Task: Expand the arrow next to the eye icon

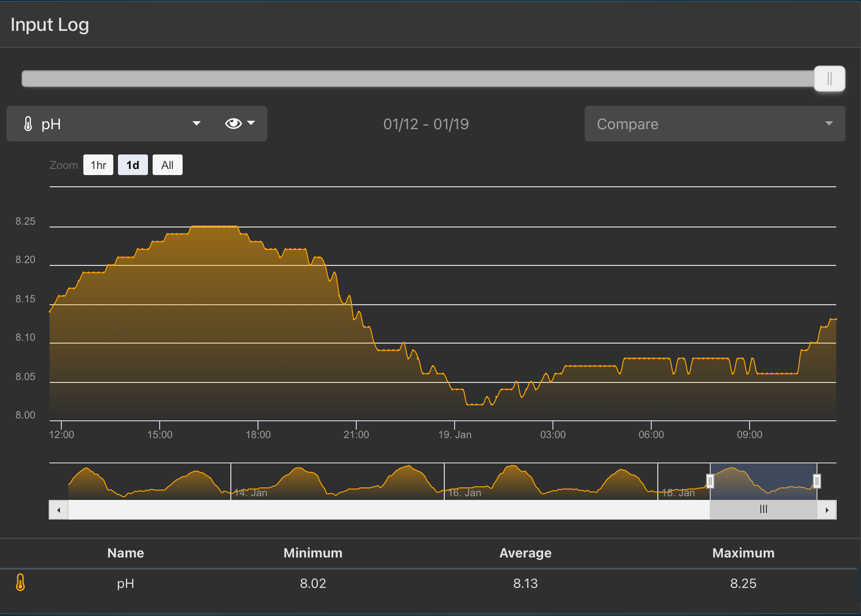Action: coord(251,123)
